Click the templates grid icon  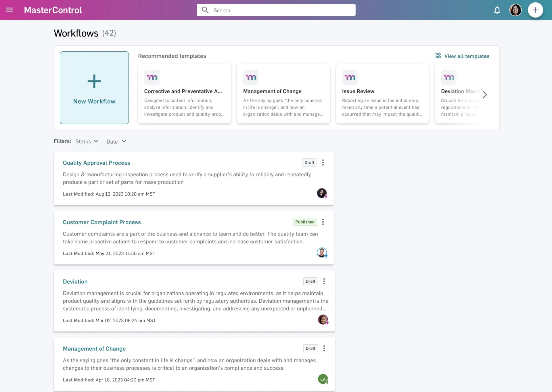click(x=438, y=56)
